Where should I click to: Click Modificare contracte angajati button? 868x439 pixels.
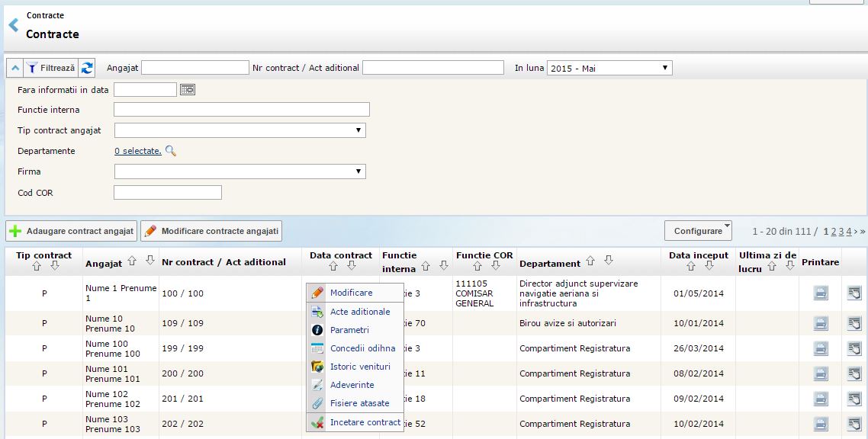click(x=212, y=231)
